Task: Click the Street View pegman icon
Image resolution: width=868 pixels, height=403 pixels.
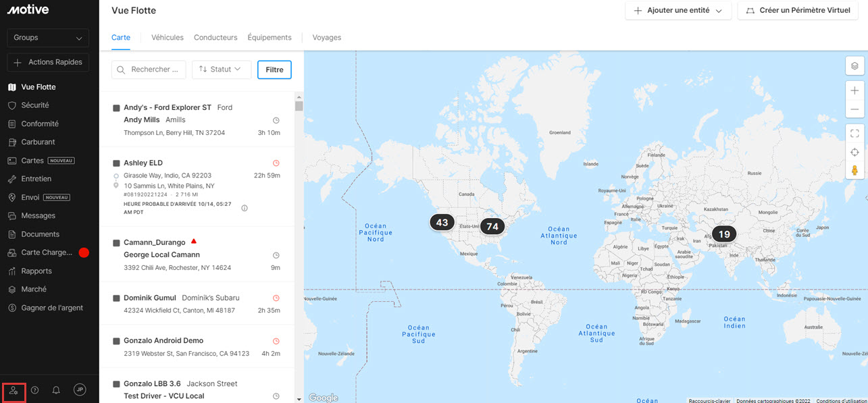Action: tap(854, 170)
